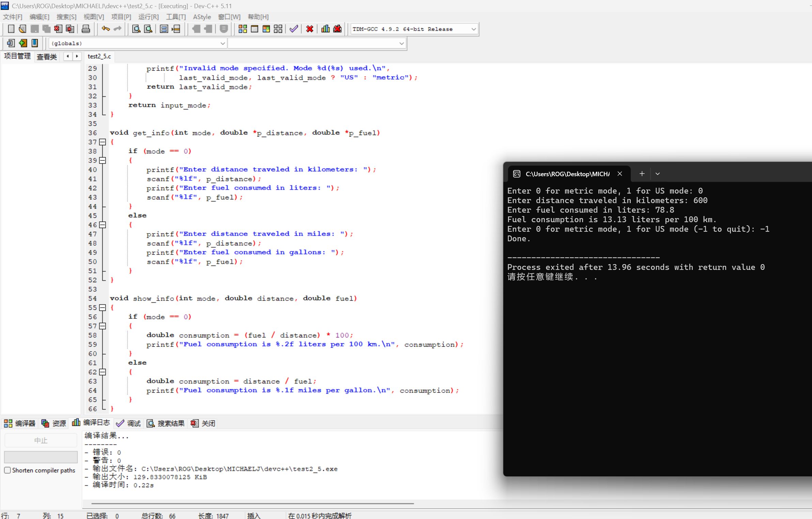812x519 pixels.
Task: Click the 关闭 close panel button
Action: coord(203,423)
